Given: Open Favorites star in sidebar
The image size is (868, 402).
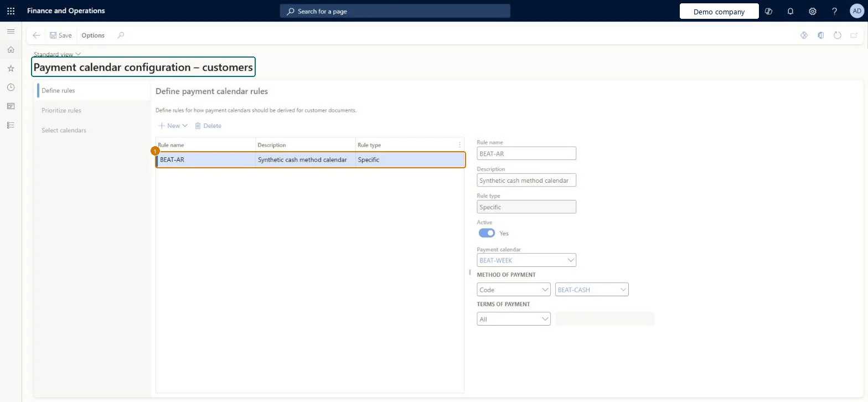Looking at the screenshot, I should pyautogui.click(x=11, y=69).
